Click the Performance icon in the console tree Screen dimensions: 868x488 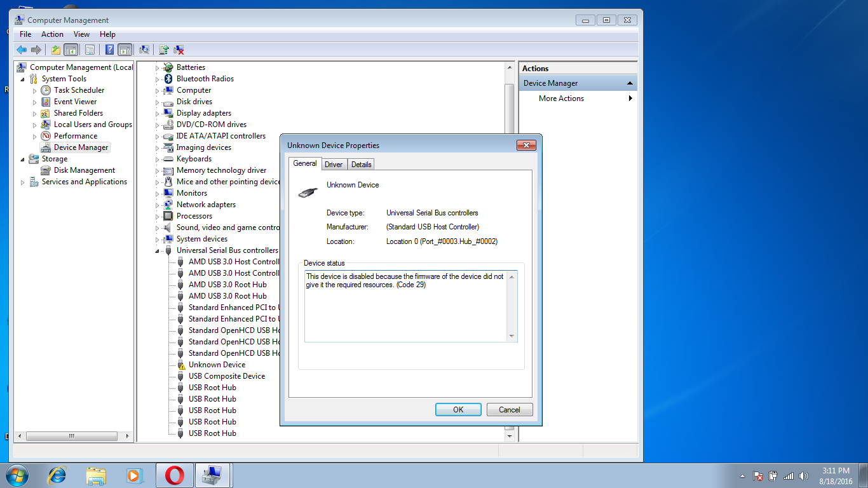[46, 136]
